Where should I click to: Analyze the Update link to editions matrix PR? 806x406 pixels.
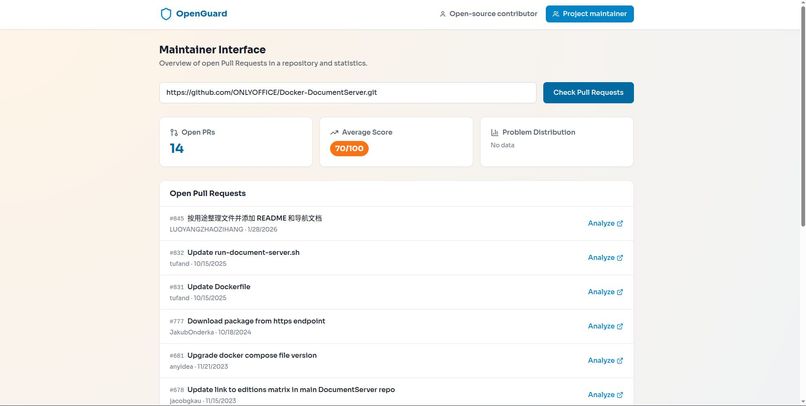pos(605,395)
